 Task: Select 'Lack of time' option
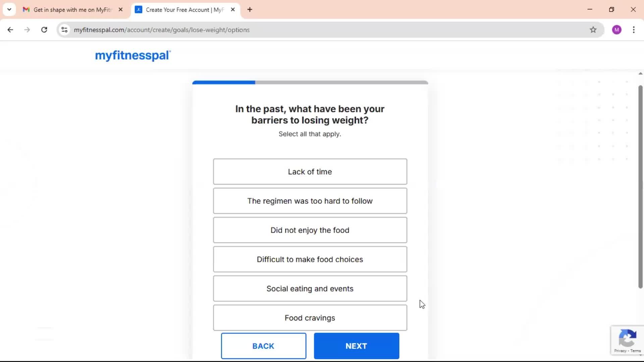point(310,172)
